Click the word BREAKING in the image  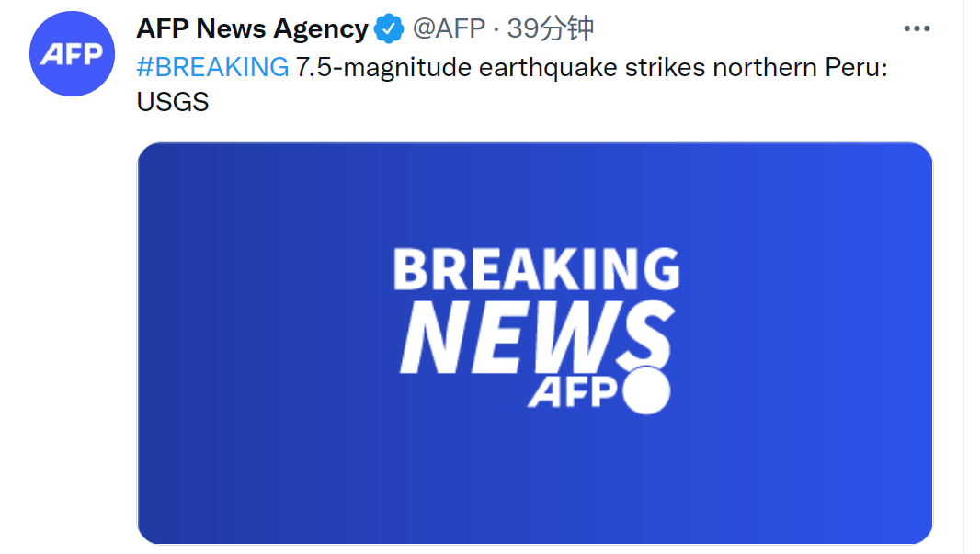coord(537,270)
